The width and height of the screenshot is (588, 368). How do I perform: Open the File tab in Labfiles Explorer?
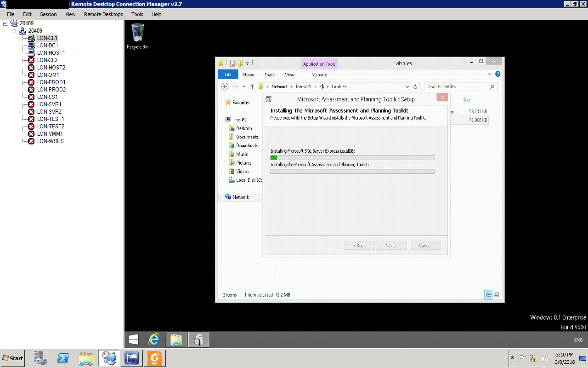228,74
